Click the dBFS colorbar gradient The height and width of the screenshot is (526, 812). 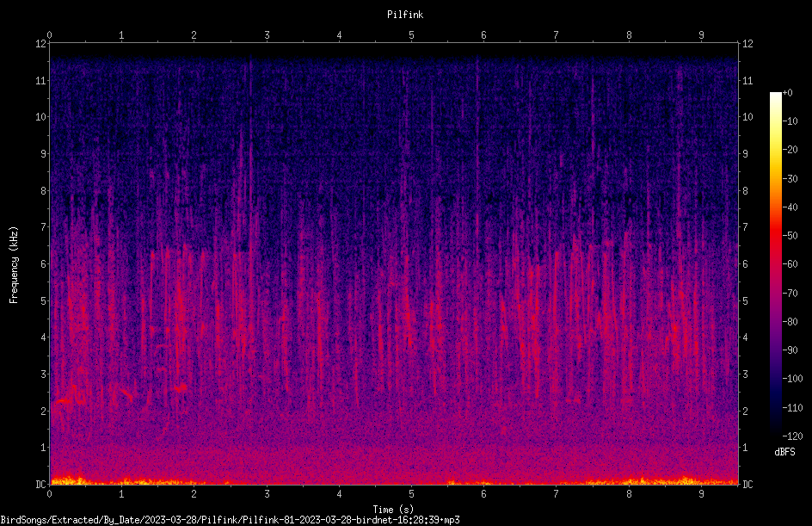(x=775, y=264)
